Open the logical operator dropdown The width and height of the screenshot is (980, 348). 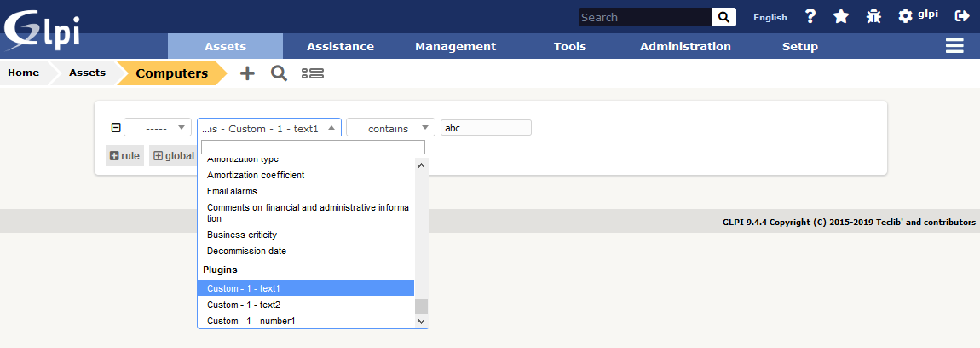tap(158, 128)
